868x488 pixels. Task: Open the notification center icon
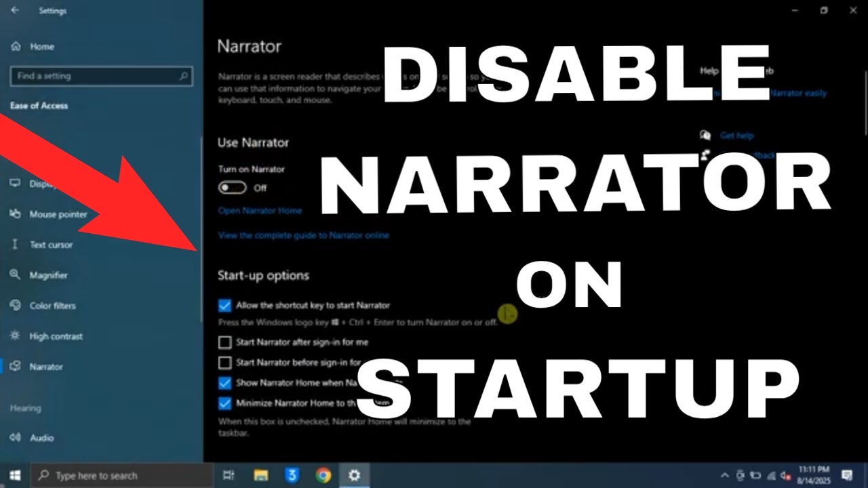coord(847,475)
